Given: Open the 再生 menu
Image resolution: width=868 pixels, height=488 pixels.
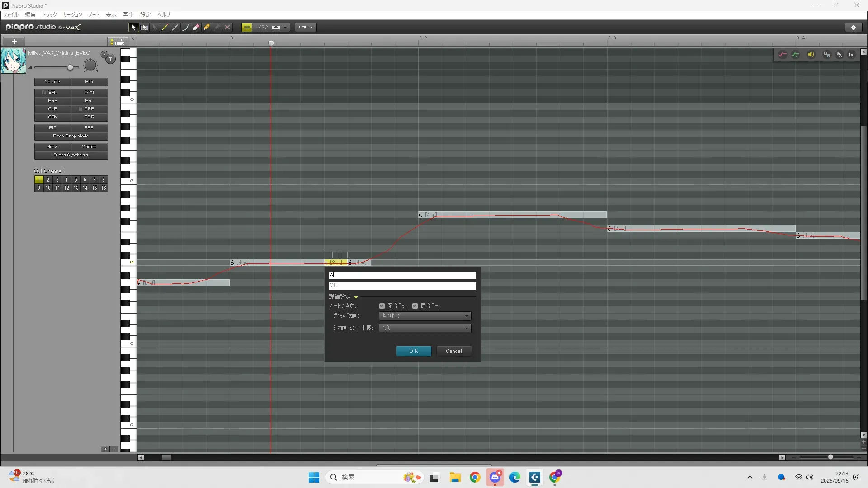Looking at the screenshot, I should [128, 15].
